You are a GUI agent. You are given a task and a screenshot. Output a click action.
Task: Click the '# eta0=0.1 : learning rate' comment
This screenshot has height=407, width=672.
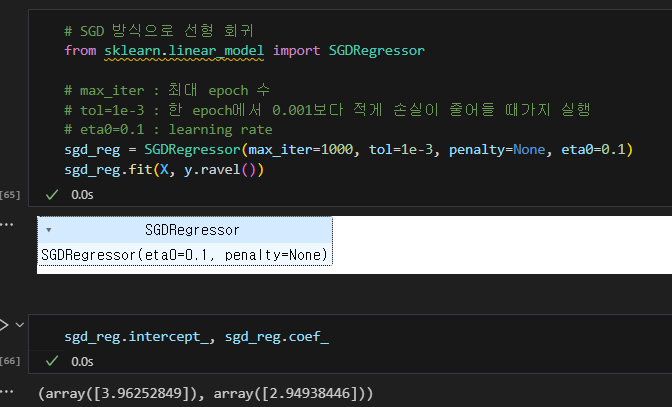[x=168, y=129]
